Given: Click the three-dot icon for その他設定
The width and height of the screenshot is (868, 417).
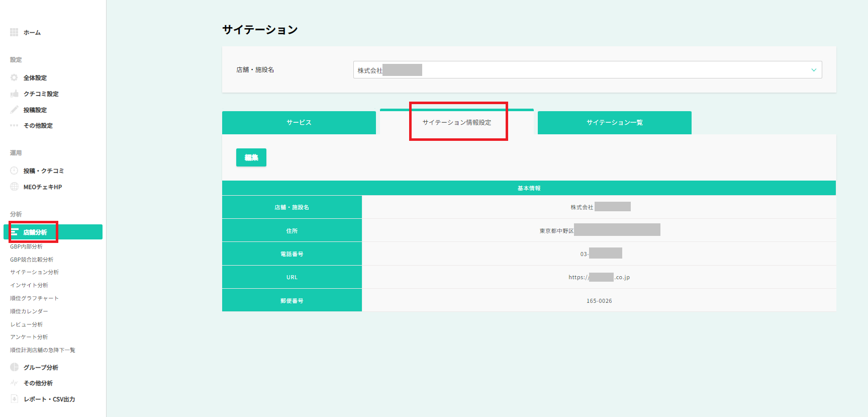Looking at the screenshot, I should pos(14,125).
